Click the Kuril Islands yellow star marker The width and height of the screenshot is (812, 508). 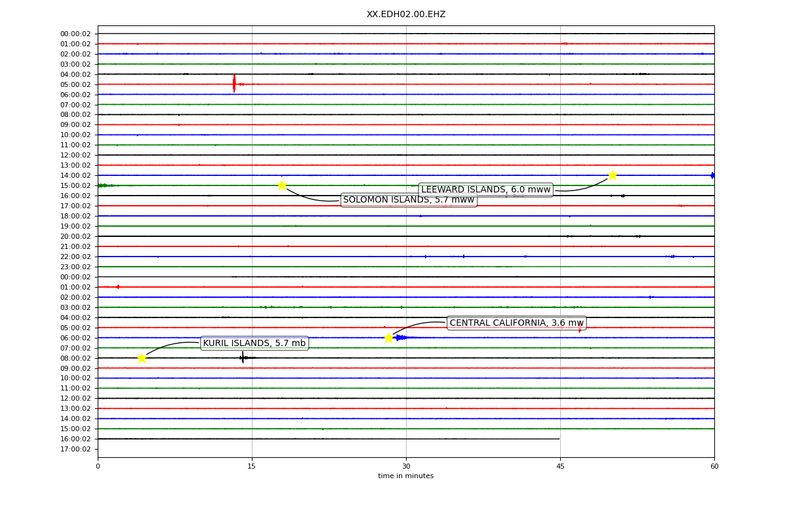click(x=141, y=358)
